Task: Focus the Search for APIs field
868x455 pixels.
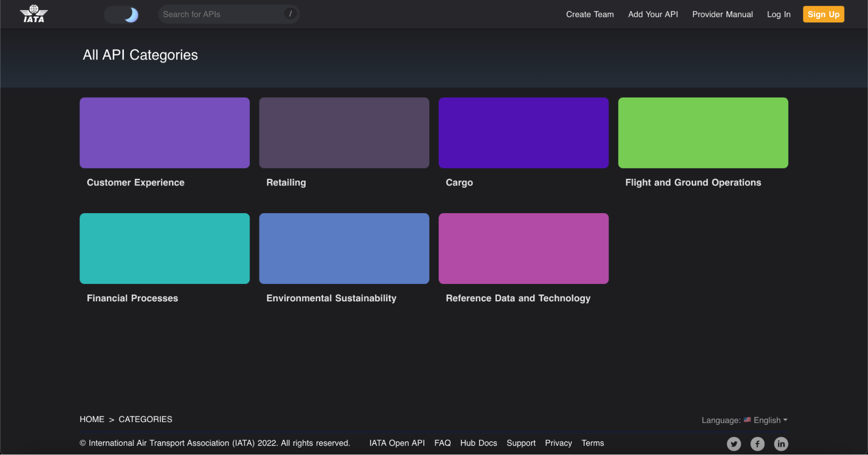Action: (x=221, y=14)
